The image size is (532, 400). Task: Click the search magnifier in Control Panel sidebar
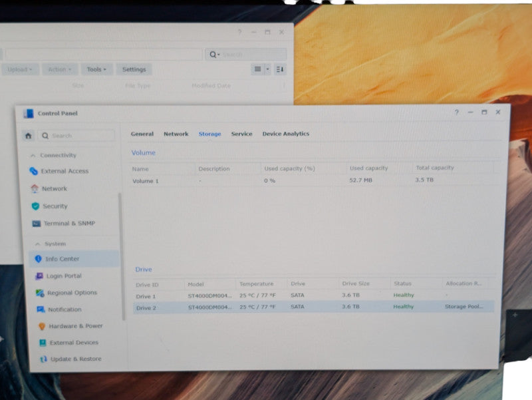[45, 136]
